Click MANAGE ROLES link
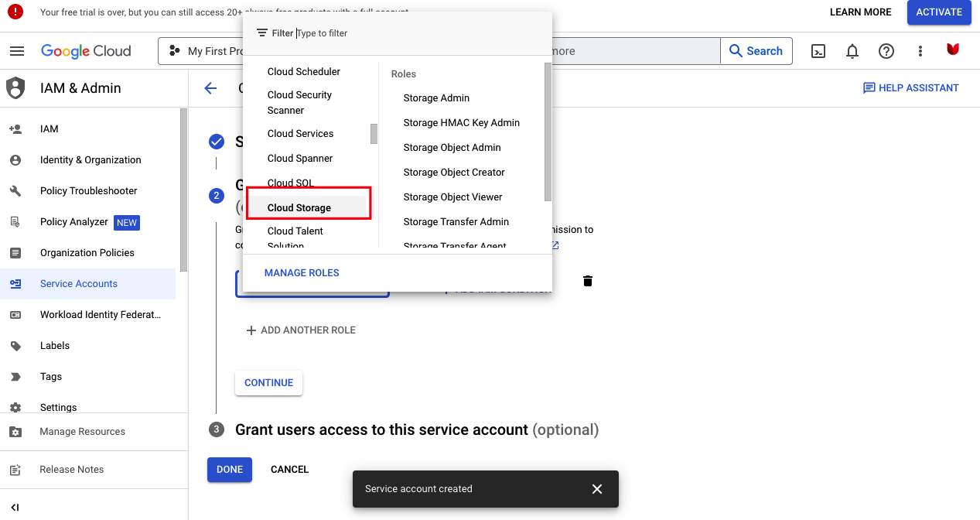Viewport: 980px width, 520px height. coord(302,273)
